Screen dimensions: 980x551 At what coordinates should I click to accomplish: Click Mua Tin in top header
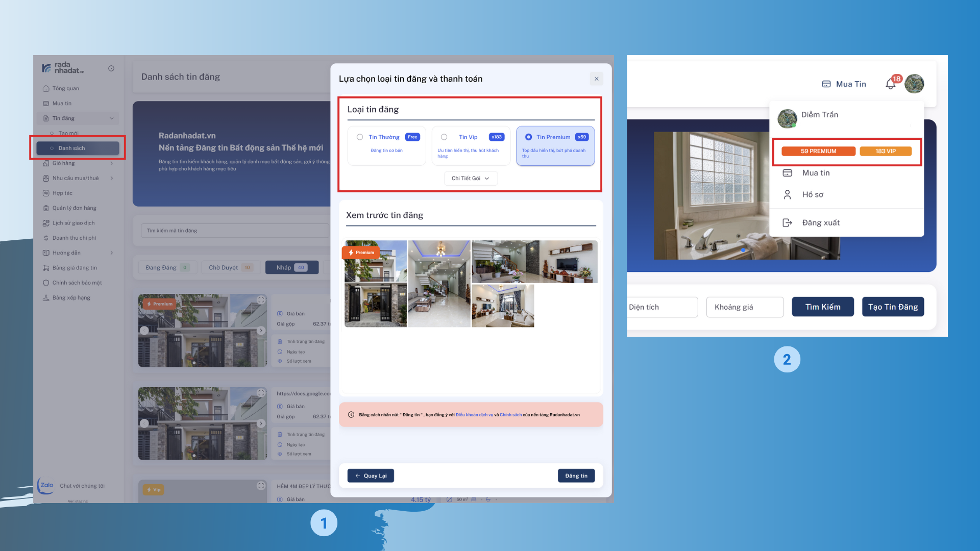[x=844, y=84]
